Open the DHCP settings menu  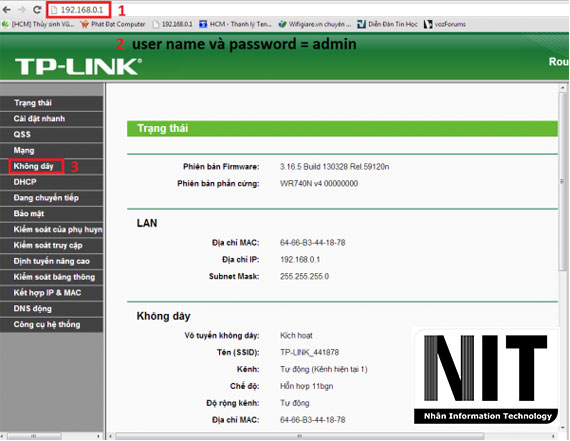51,182
